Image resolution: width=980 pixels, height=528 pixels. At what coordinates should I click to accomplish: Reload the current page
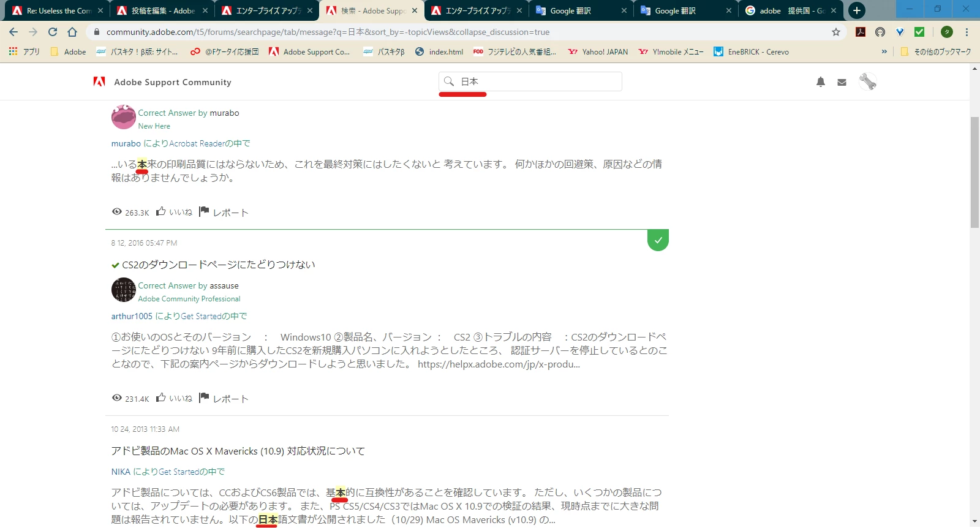[x=53, y=32]
